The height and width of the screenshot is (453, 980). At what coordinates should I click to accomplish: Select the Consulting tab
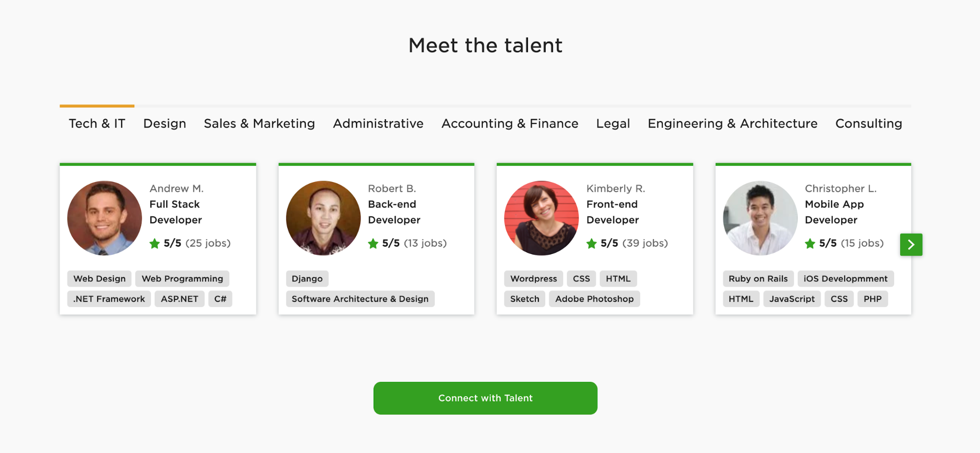pyautogui.click(x=868, y=124)
